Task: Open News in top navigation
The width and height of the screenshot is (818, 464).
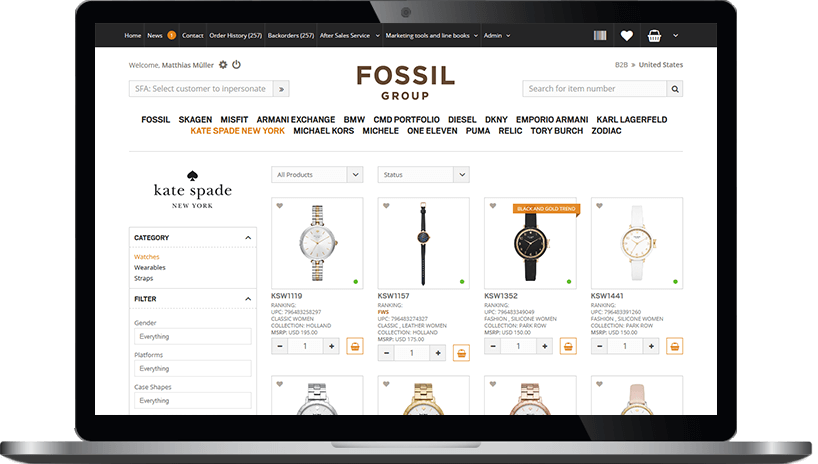Action: [155, 35]
